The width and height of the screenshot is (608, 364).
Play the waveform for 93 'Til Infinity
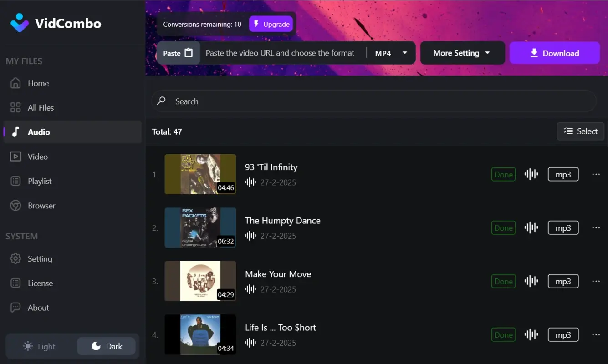click(x=531, y=174)
